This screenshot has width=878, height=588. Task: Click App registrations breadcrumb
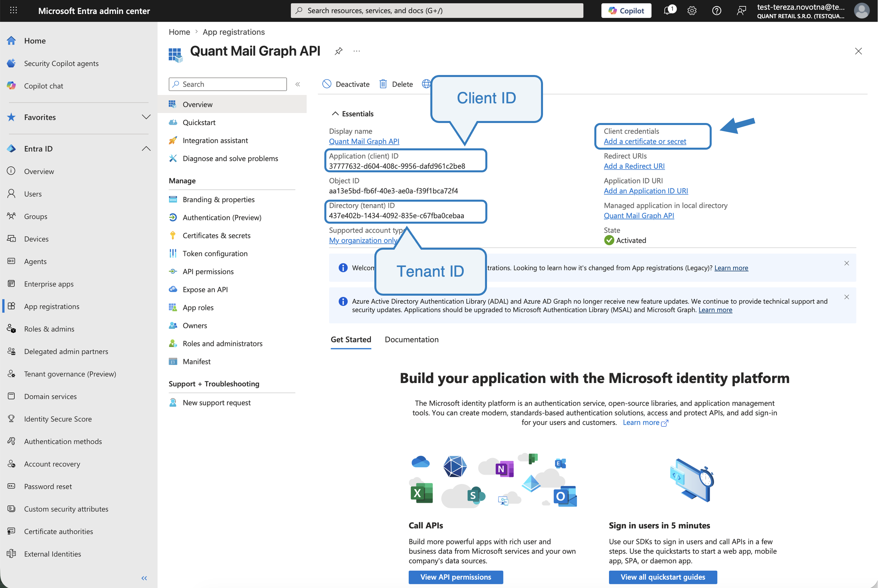click(234, 32)
